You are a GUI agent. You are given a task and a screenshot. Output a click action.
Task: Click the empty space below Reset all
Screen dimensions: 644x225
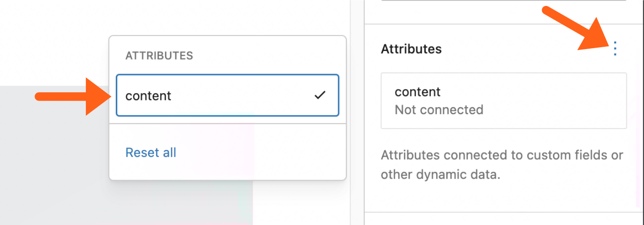(x=227, y=172)
